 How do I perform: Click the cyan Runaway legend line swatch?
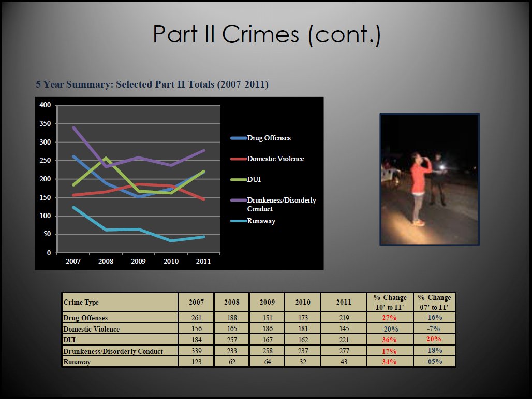click(x=239, y=221)
